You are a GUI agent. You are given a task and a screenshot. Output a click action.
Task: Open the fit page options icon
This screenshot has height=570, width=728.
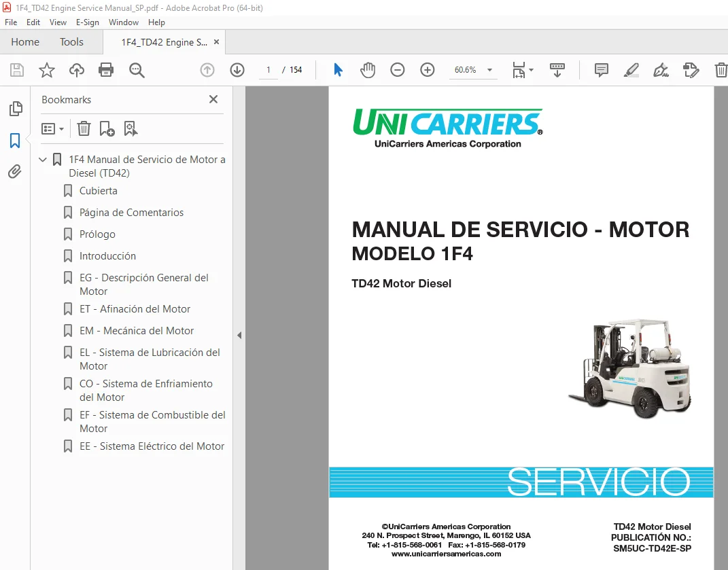[x=519, y=70]
